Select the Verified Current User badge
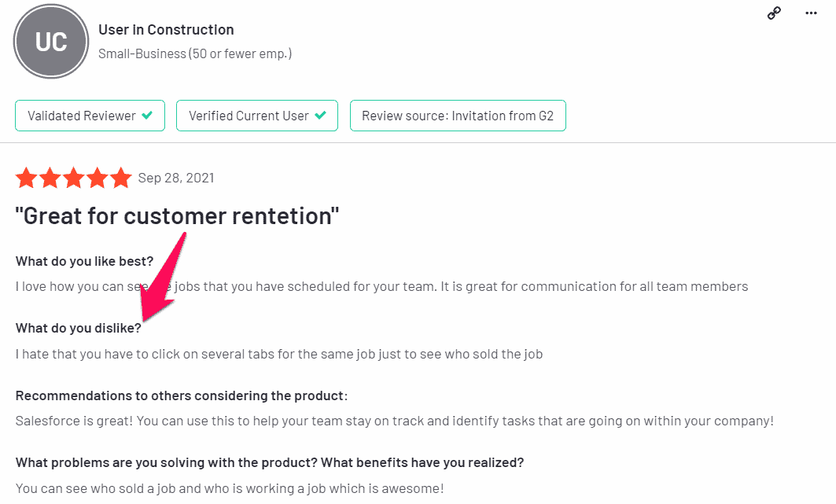This screenshot has width=836, height=504. pyautogui.click(x=257, y=116)
